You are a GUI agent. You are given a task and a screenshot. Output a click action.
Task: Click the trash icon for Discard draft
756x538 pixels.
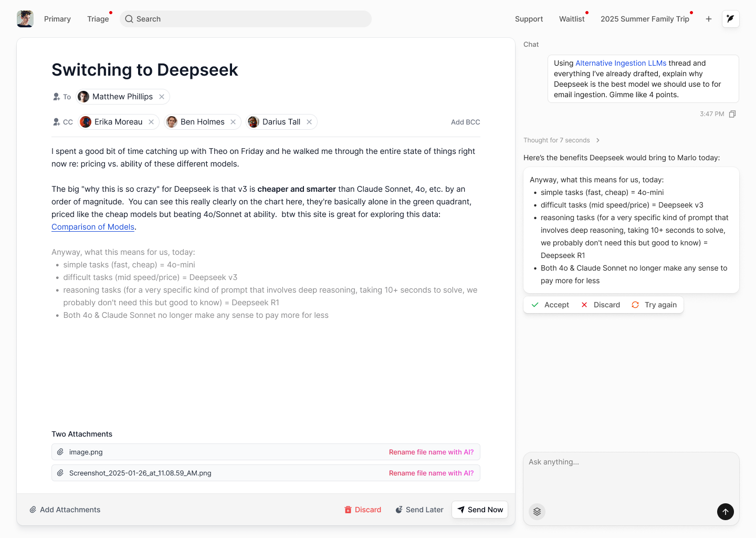[348, 510]
